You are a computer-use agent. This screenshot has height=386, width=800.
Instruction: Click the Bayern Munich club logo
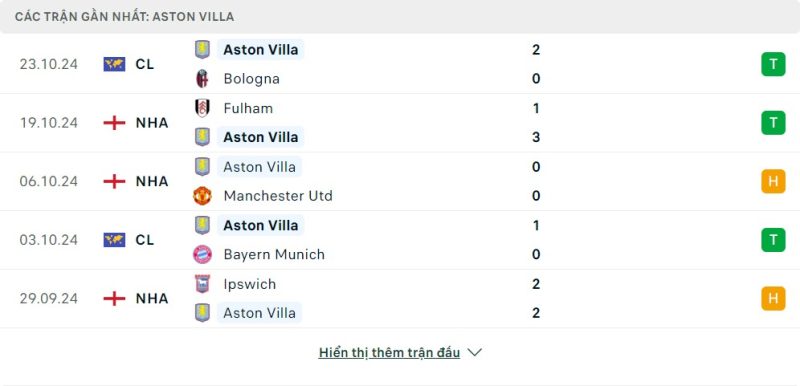[203, 254]
